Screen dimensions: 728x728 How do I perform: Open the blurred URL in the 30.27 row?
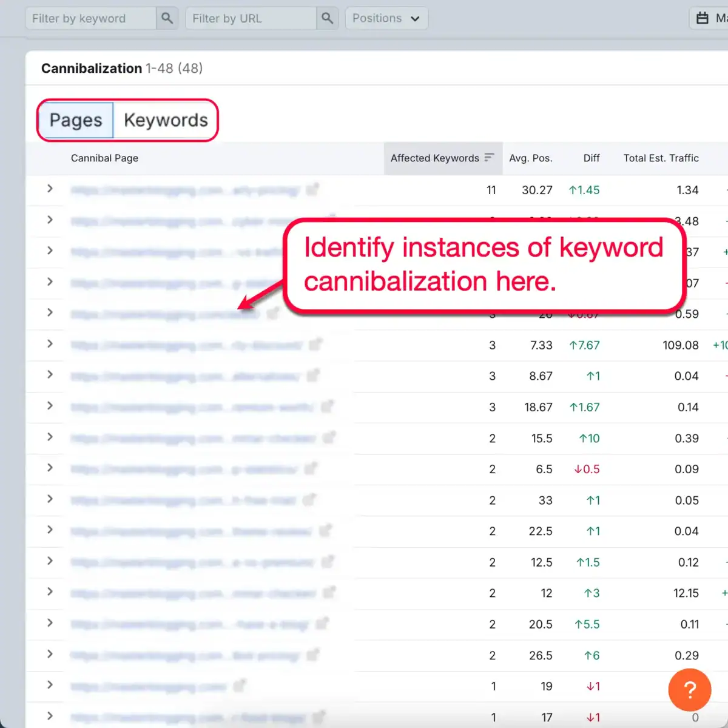pos(185,190)
